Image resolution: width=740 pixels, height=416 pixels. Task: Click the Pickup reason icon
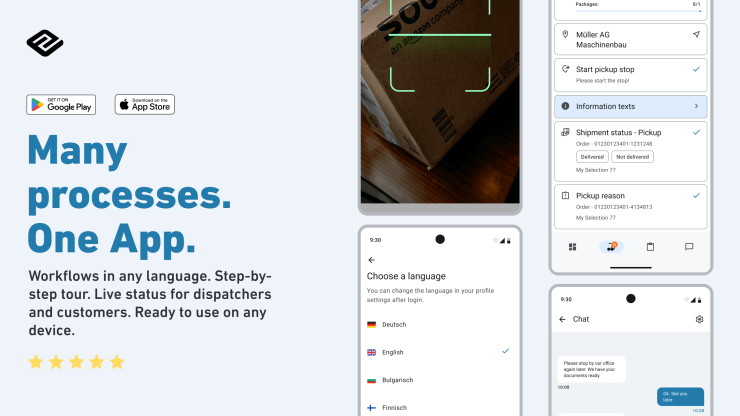point(565,195)
